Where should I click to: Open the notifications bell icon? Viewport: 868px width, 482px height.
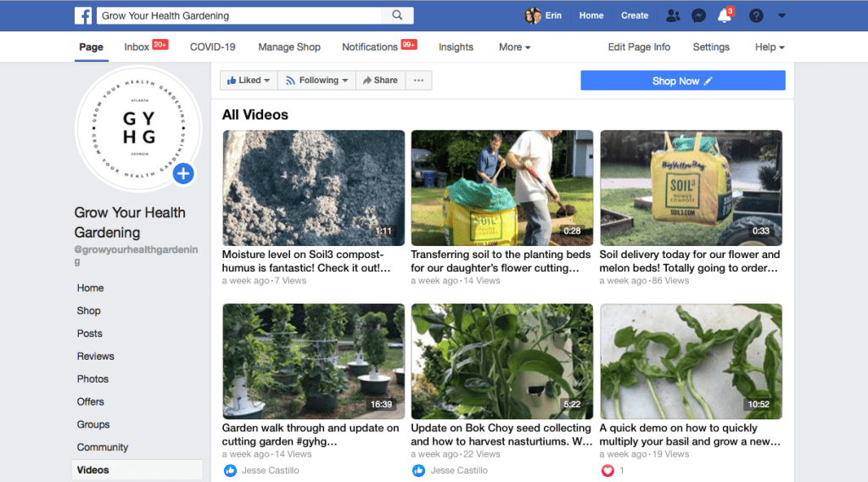pos(725,15)
